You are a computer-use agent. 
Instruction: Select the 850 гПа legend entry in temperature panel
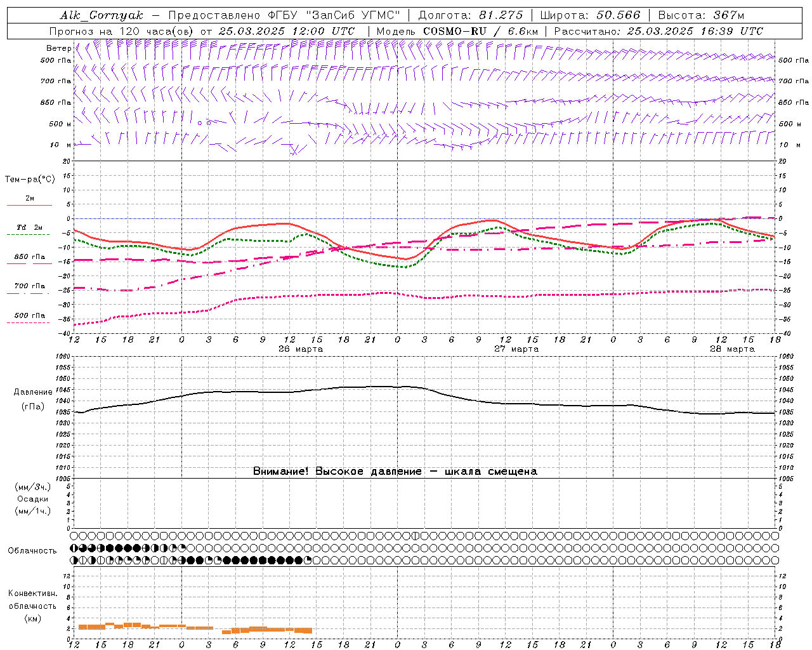29,257
